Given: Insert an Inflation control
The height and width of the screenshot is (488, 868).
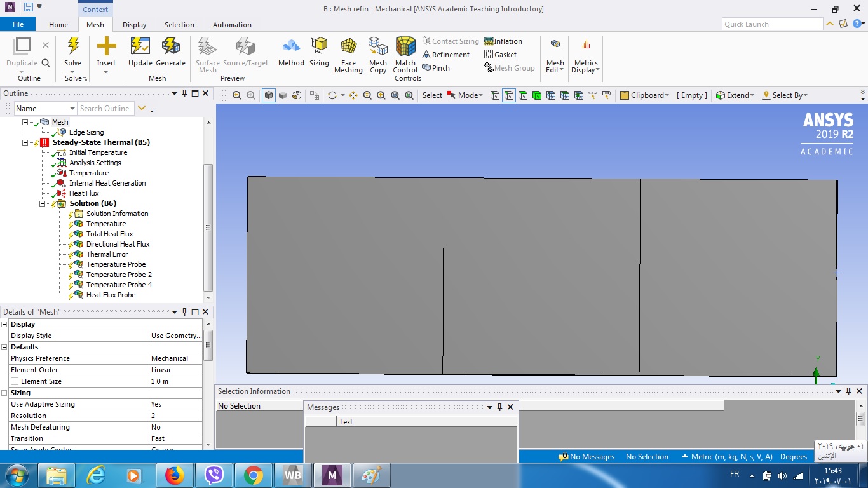Looking at the screenshot, I should [x=503, y=41].
